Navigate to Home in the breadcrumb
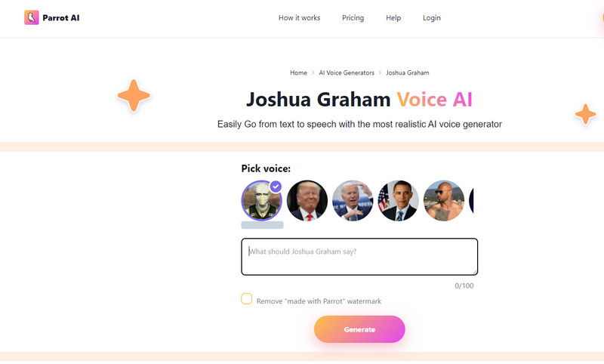604x364 pixels. pos(298,72)
